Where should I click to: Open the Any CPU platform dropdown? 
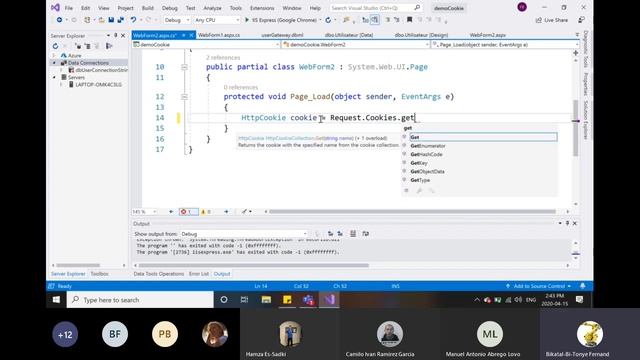point(217,20)
